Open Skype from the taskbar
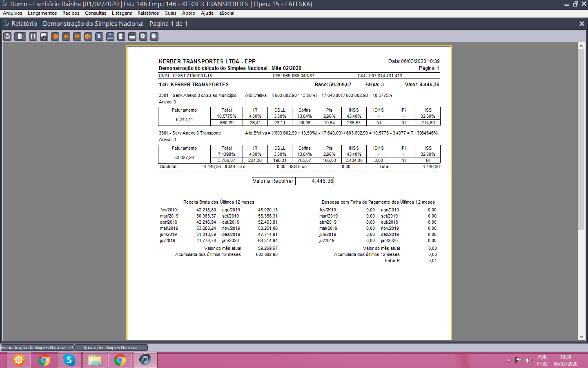The width and height of the screenshot is (588, 368). pyautogui.click(x=69, y=360)
